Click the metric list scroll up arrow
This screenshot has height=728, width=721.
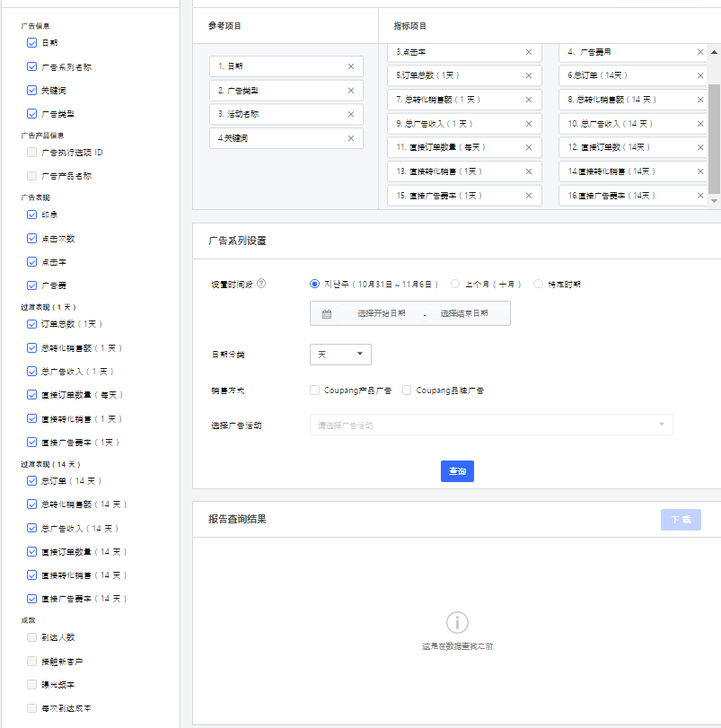714,52
